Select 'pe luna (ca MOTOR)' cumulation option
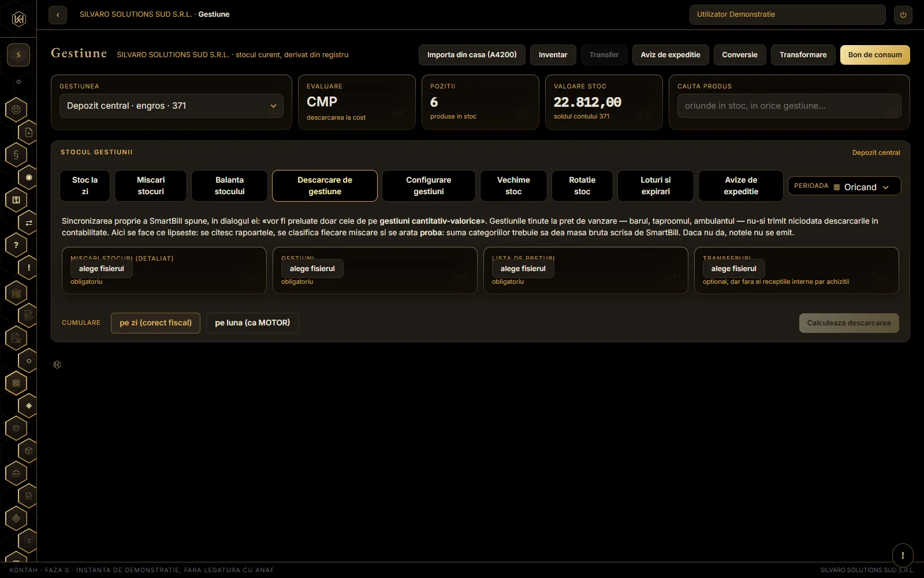The image size is (924, 578). coord(252,323)
